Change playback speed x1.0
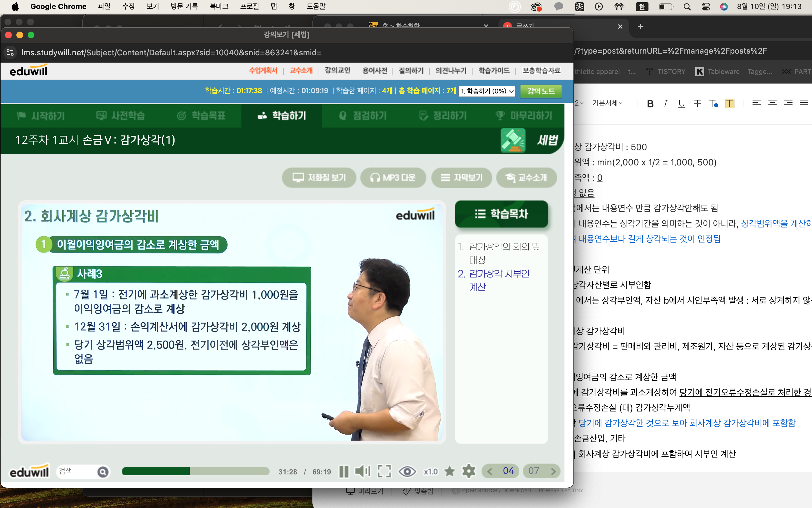The height and width of the screenshot is (508, 812). coord(431,472)
